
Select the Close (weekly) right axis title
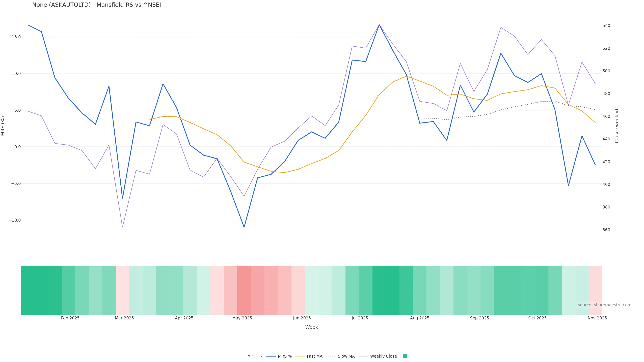pyautogui.click(x=616, y=126)
